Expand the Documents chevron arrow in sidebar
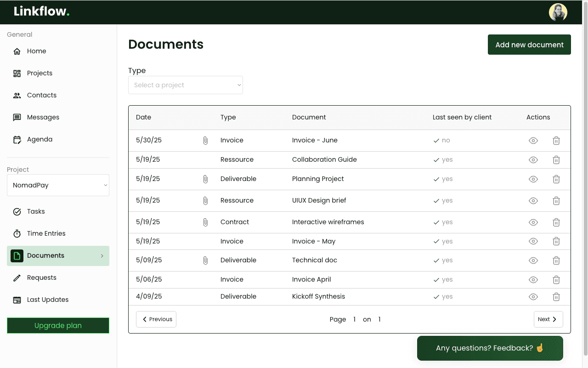 [102, 256]
